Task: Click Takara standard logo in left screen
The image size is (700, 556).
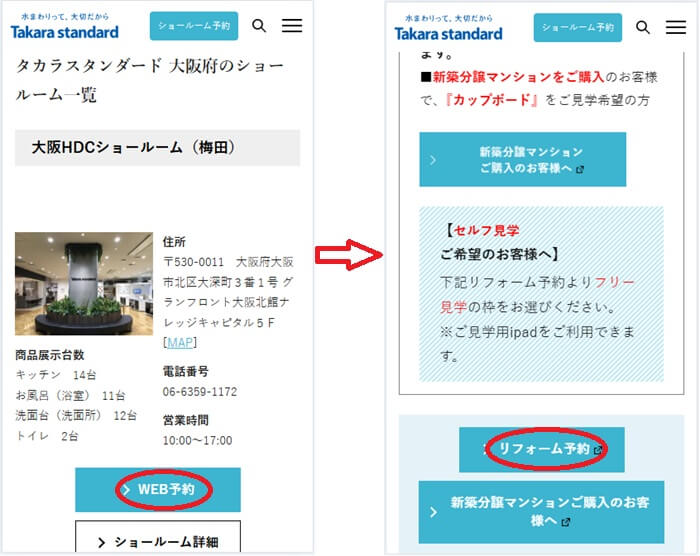Action: 65,26
